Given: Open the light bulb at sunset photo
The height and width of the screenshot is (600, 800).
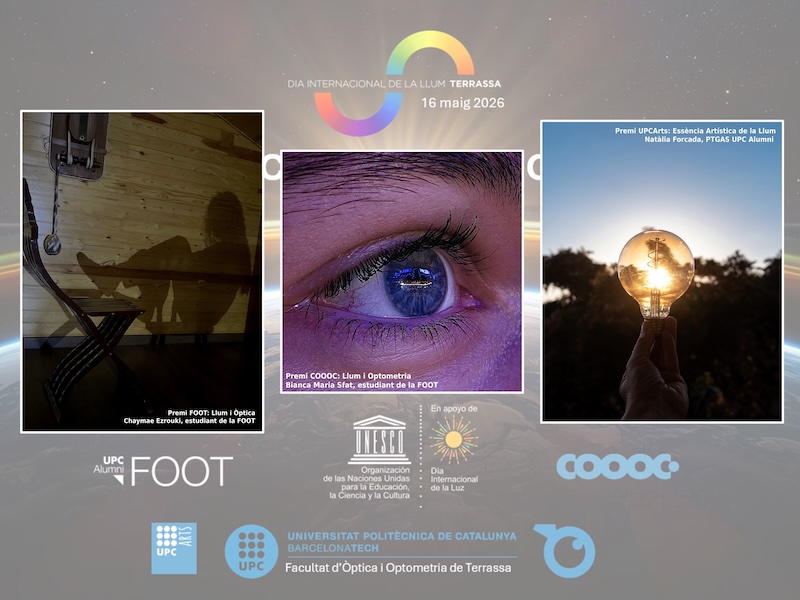Looking at the screenshot, I should [662, 271].
